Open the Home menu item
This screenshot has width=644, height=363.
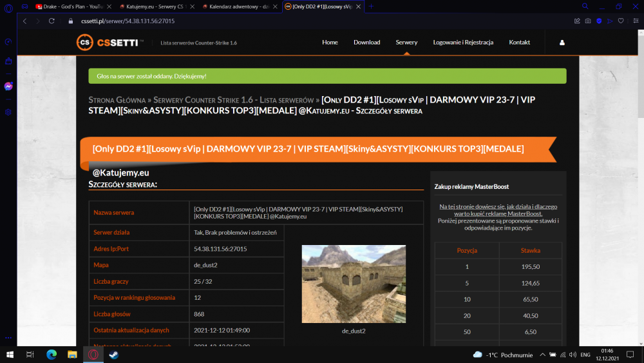[x=330, y=43]
